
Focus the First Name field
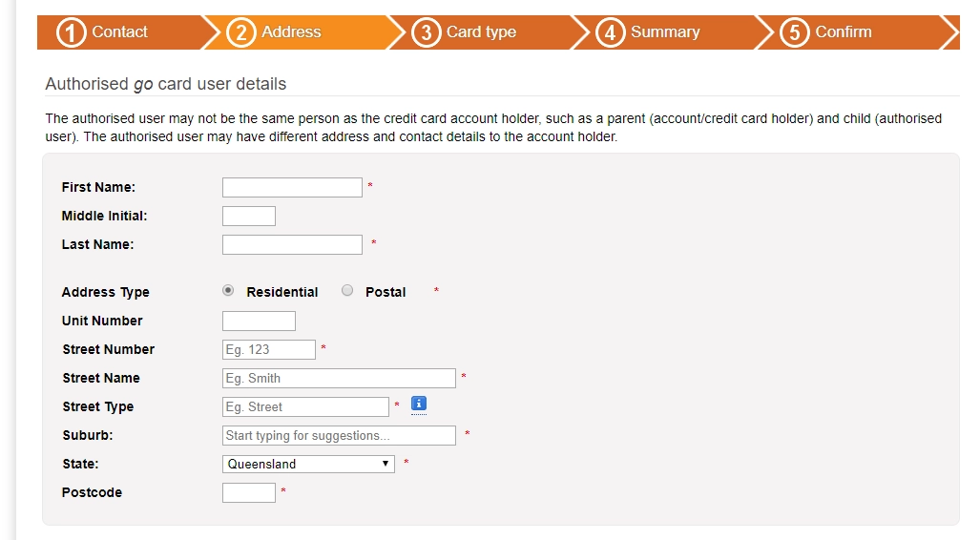click(292, 187)
